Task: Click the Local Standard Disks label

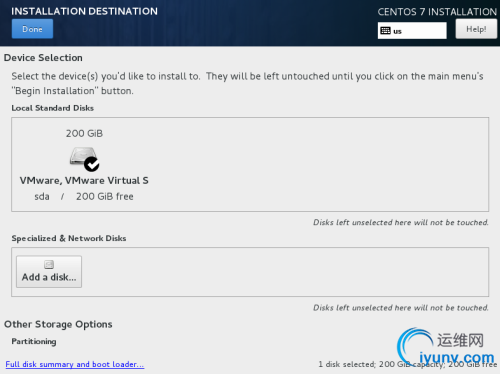Action: (53, 108)
